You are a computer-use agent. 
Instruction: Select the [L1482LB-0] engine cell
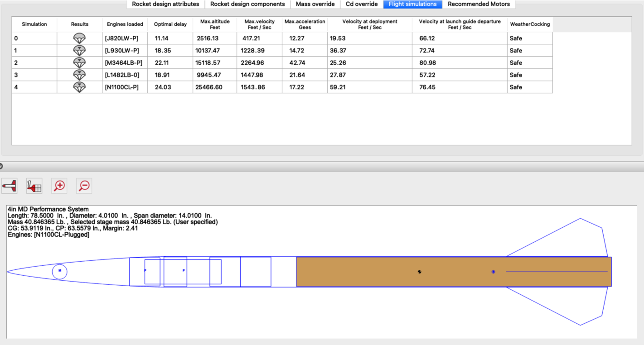click(125, 75)
